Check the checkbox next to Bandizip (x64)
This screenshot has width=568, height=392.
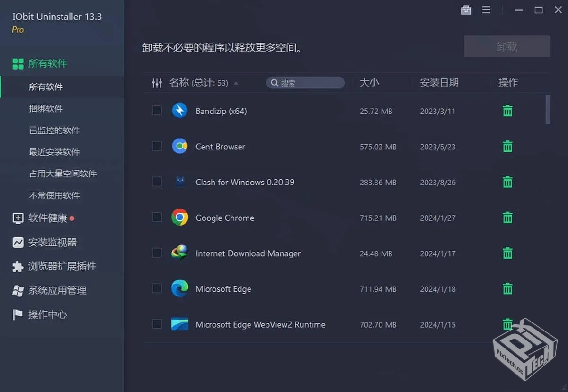[x=157, y=110]
